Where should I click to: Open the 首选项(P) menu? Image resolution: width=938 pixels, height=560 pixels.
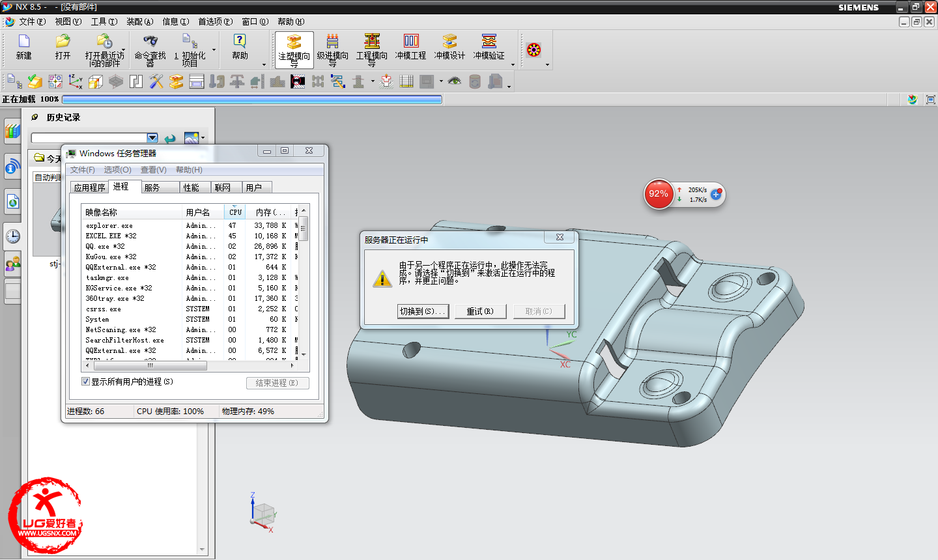216,21
